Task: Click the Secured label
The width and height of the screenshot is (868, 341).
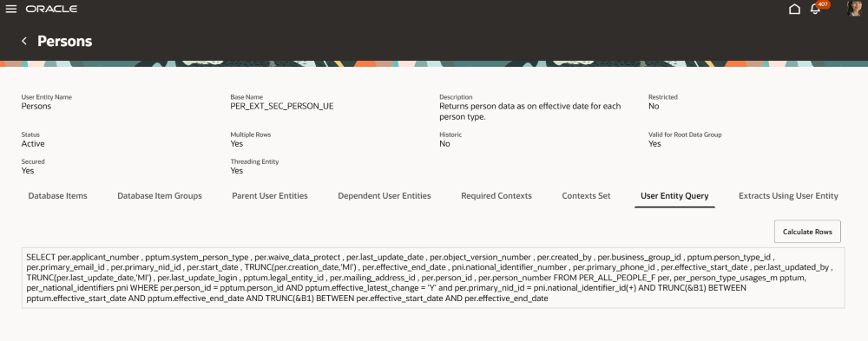Action: click(x=33, y=161)
